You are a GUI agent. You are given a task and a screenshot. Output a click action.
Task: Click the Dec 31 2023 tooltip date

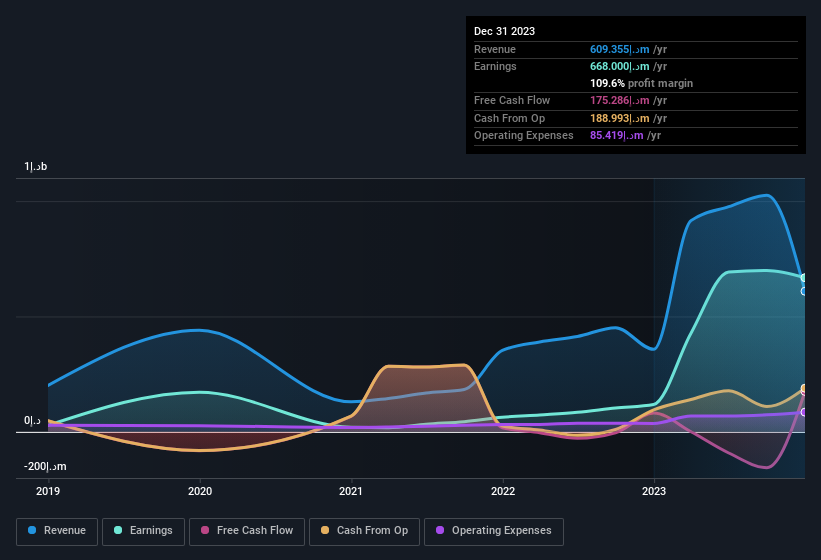(504, 31)
